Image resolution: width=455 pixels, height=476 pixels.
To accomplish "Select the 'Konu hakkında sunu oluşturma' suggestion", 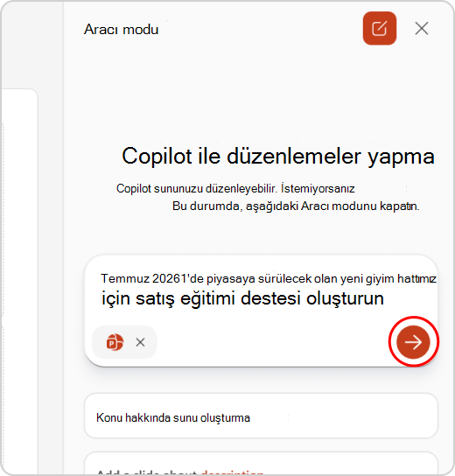I will pyautogui.click(x=261, y=416).
